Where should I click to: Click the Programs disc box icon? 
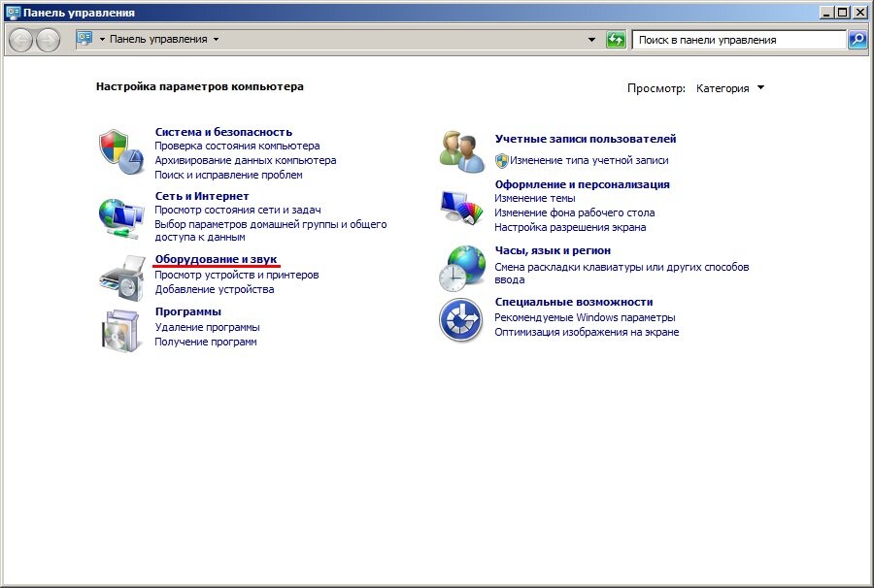point(120,331)
